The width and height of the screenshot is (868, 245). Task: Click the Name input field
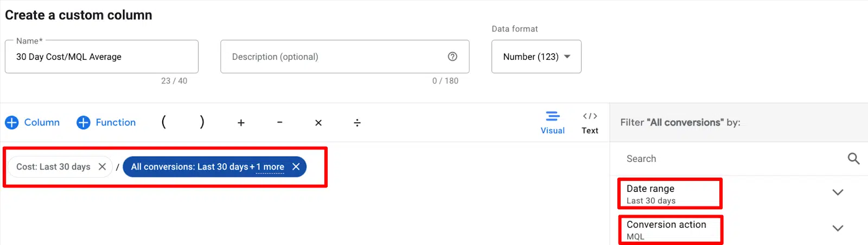tap(101, 56)
